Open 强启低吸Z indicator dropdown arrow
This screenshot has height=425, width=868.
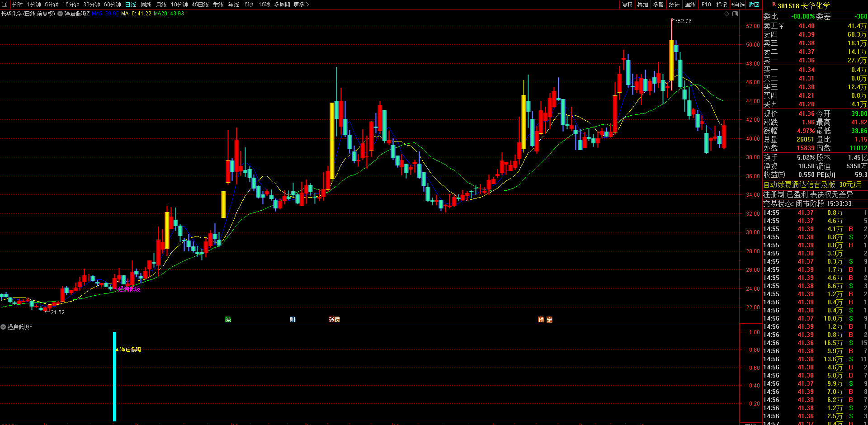tap(60, 14)
